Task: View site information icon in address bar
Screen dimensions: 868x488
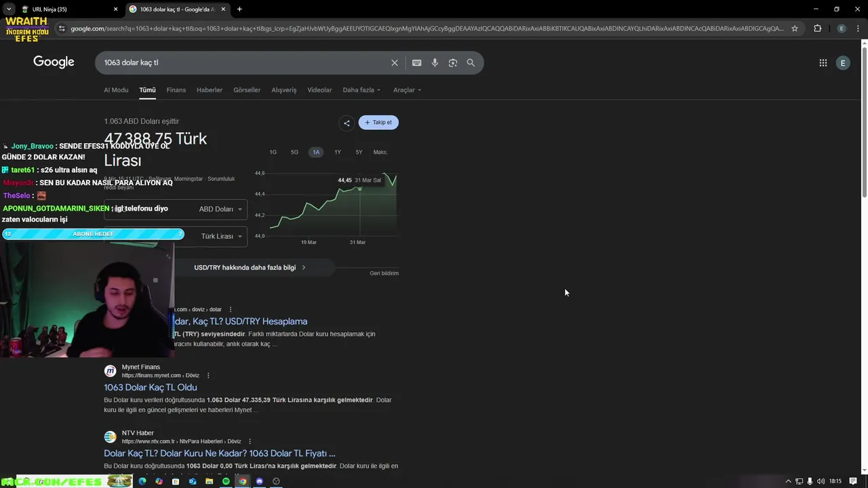Action: click(x=62, y=28)
